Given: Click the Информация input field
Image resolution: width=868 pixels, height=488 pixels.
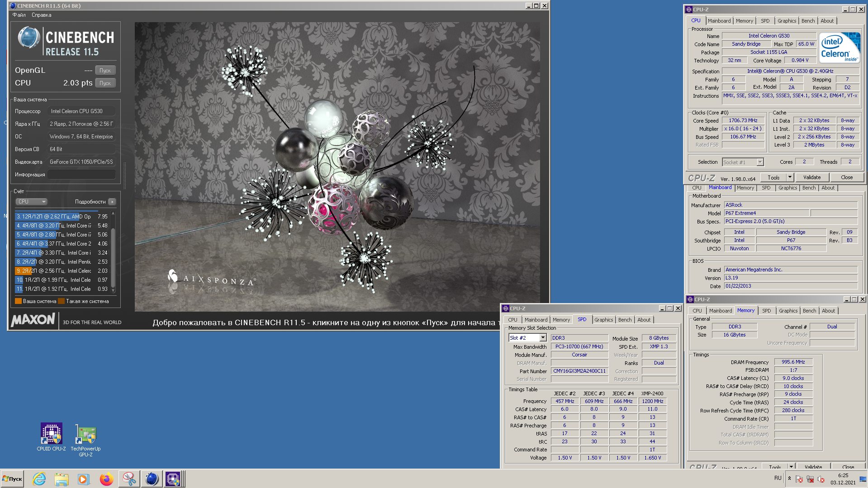Looking at the screenshot, I should 81,175.
